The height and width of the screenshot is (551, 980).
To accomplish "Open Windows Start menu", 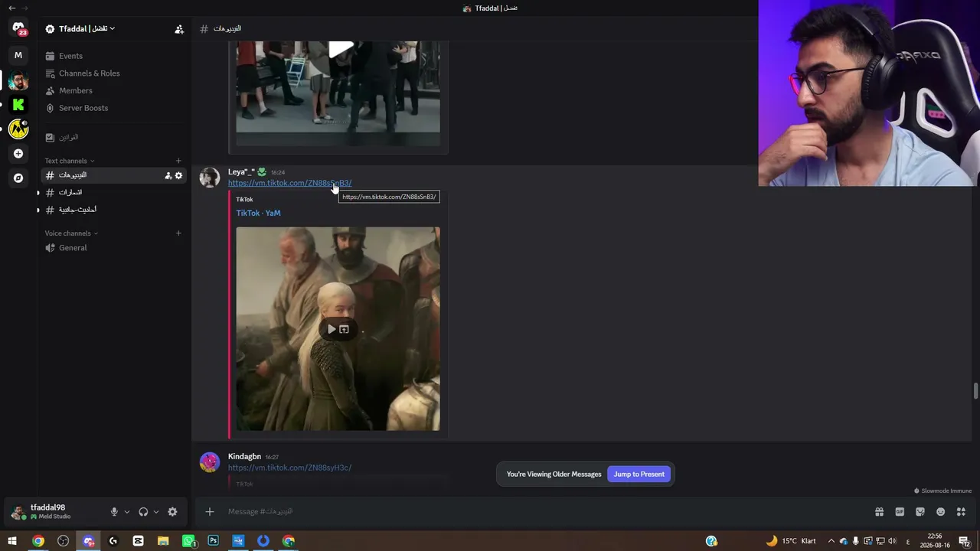I will coord(12,541).
